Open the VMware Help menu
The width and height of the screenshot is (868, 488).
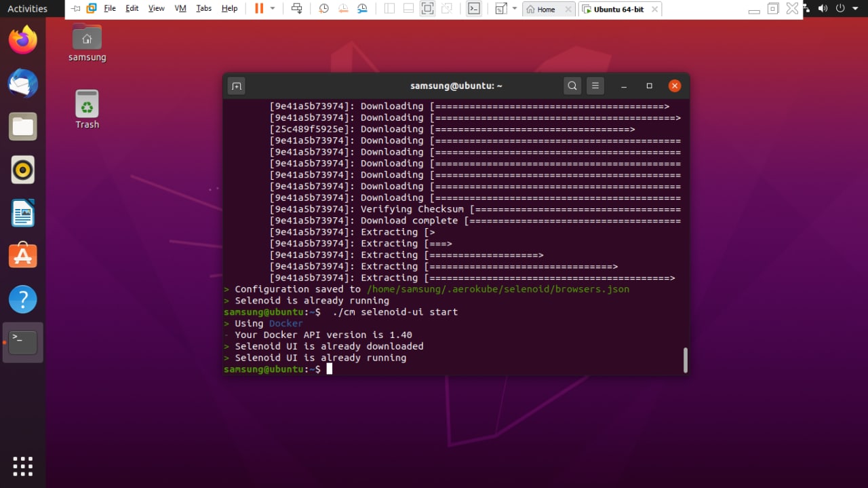(230, 9)
